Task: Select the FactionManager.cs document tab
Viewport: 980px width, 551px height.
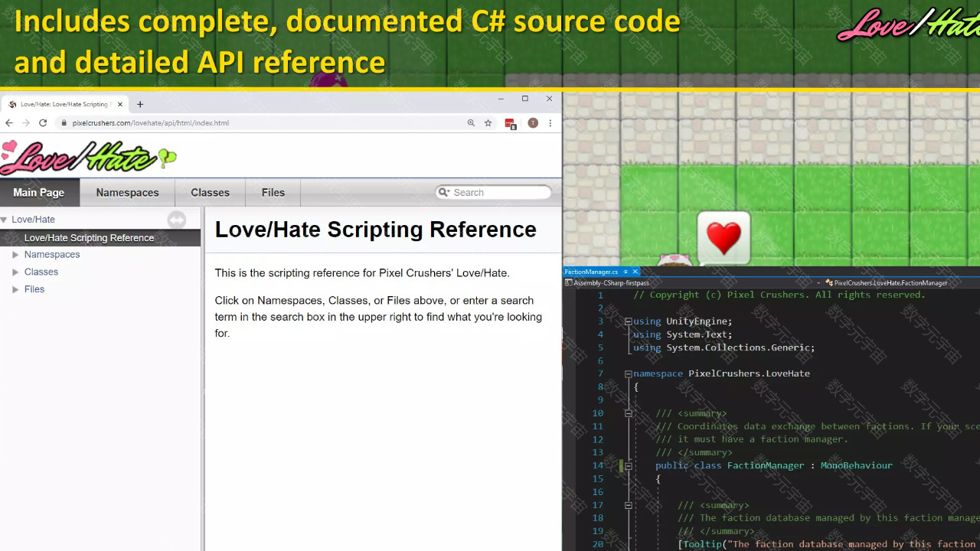Action: click(591, 272)
